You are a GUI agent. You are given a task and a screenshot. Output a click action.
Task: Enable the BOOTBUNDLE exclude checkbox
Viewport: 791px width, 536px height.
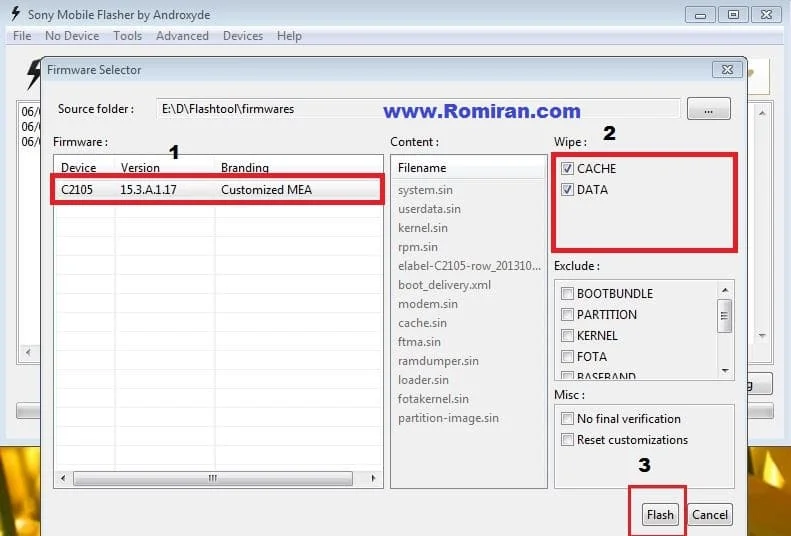coord(568,293)
